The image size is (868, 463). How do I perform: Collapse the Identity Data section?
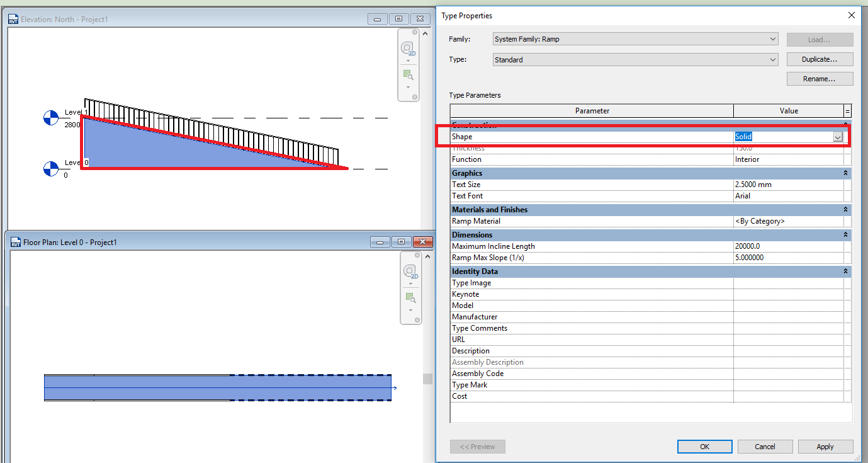846,271
